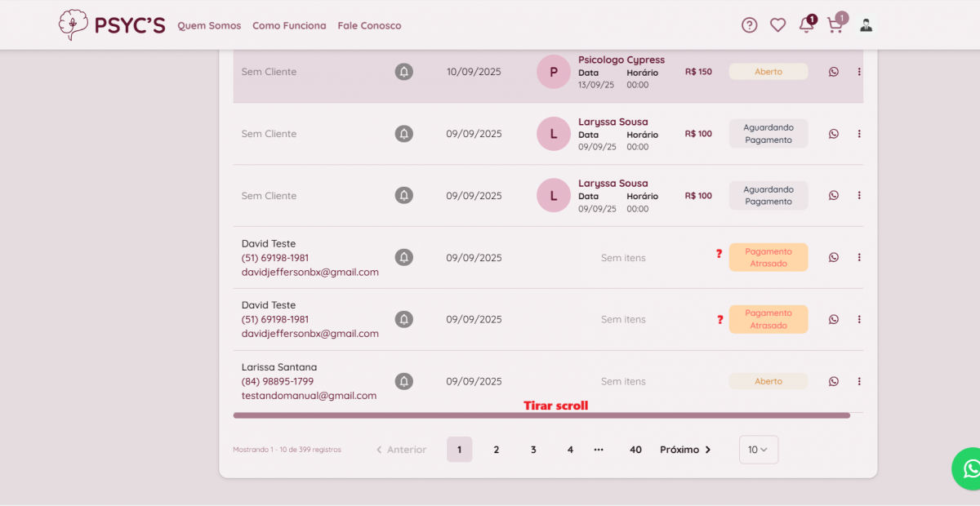Open Quem Somos menu item
This screenshot has height=506, width=980.
click(x=209, y=26)
